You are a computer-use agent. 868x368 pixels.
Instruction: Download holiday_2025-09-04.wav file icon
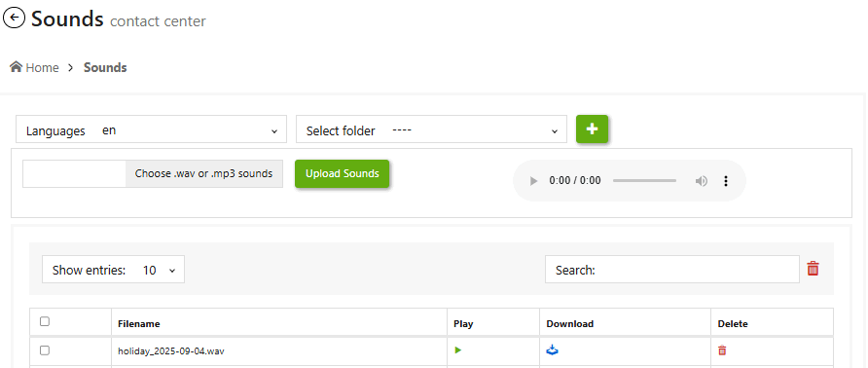(x=552, y=350)
